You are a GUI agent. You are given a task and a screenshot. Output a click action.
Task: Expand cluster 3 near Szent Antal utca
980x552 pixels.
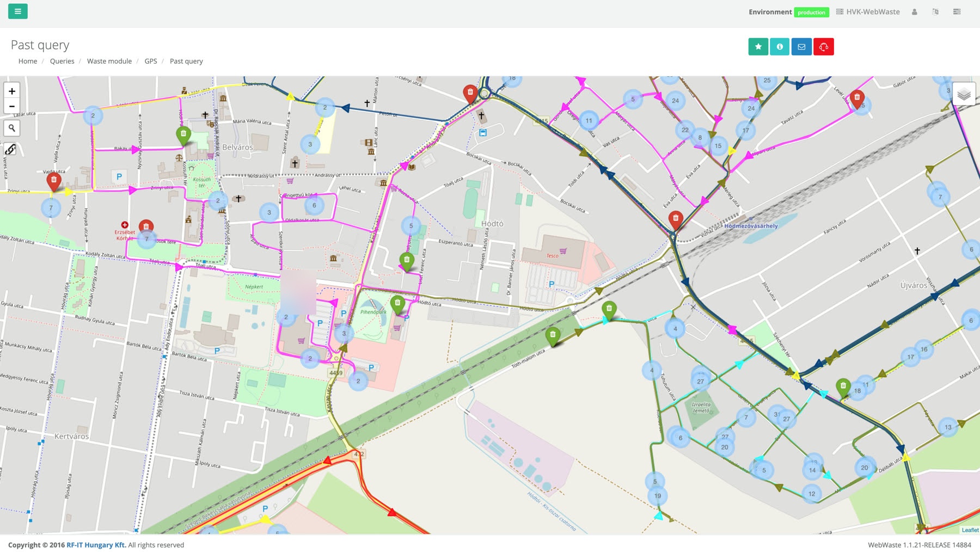[310, 145]
